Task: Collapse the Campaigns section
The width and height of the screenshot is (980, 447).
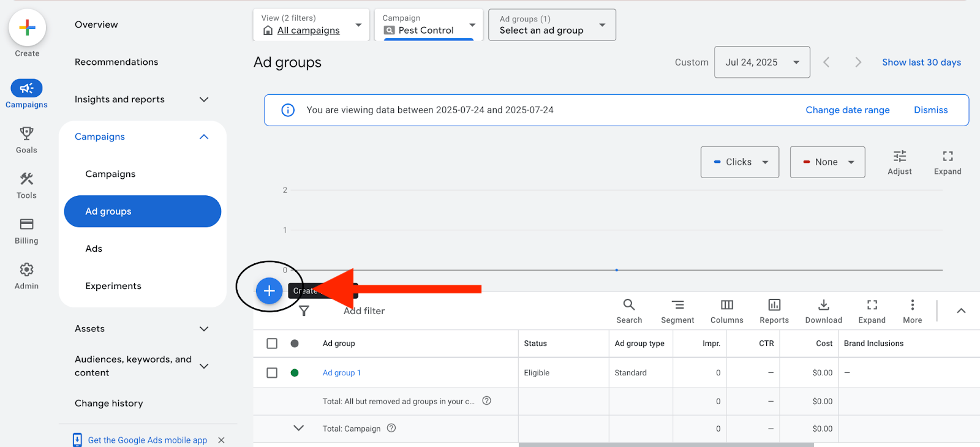Action: pos(204,137)
